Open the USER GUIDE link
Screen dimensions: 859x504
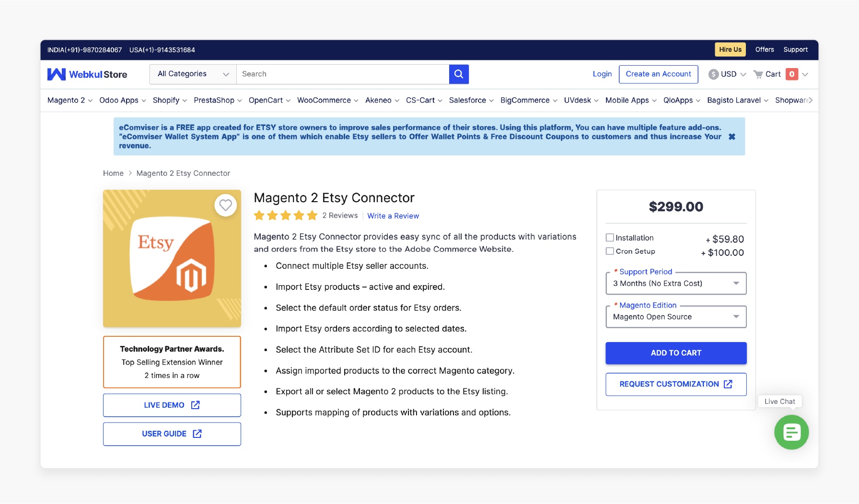click(x=172, y=434)
